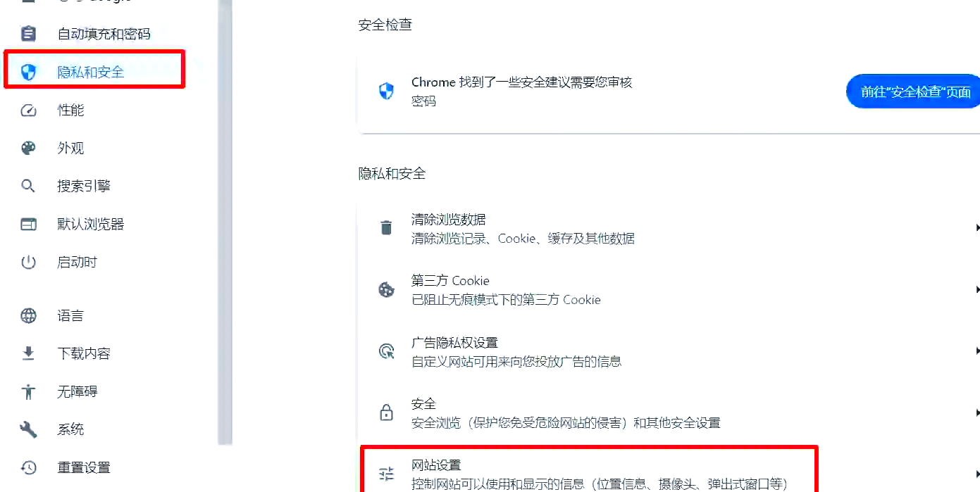Click the wrench icon beside 系统
This screenshot has height=492, width=980.
click(28, 429)
